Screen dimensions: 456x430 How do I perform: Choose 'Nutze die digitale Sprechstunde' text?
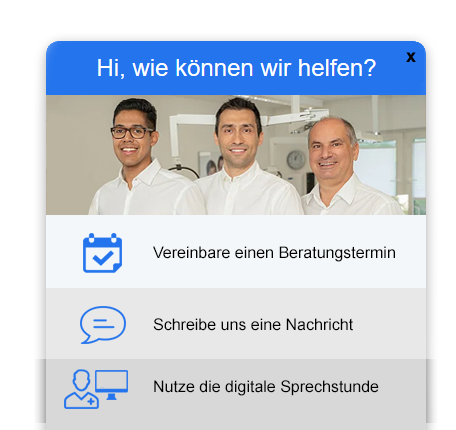pos(266,387)
